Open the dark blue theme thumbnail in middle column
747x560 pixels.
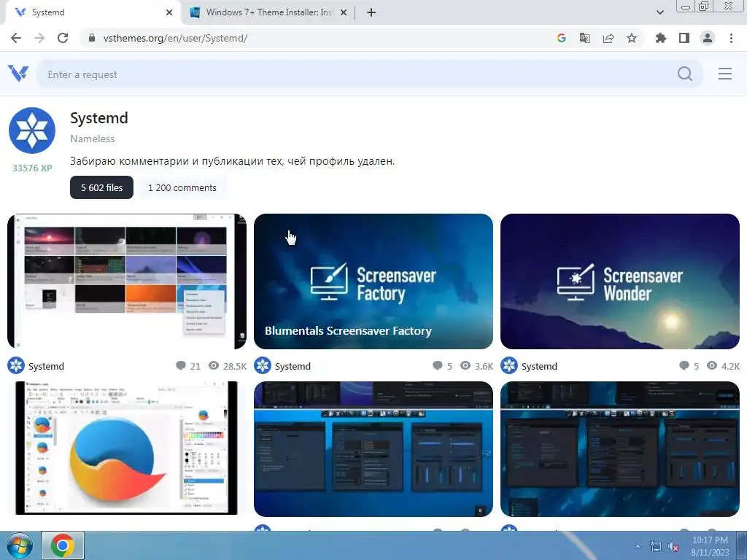click(x=373, y=448)
